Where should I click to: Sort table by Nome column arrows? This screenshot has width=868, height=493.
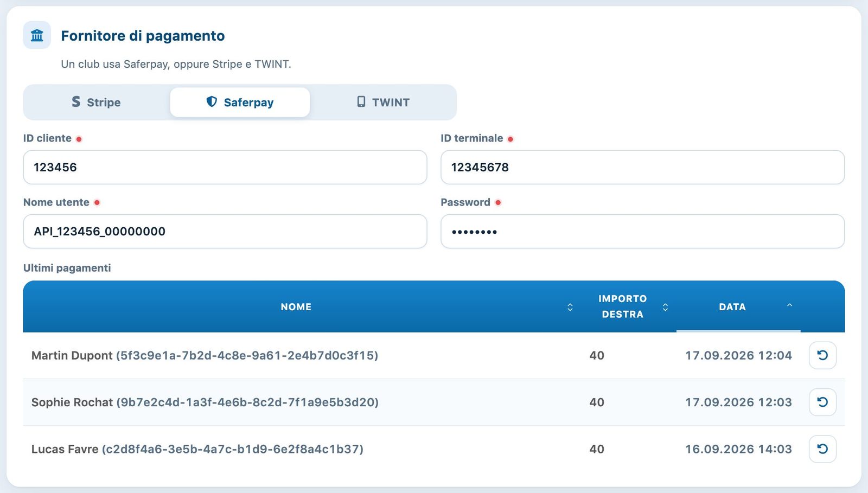click(x=570, y=307)
